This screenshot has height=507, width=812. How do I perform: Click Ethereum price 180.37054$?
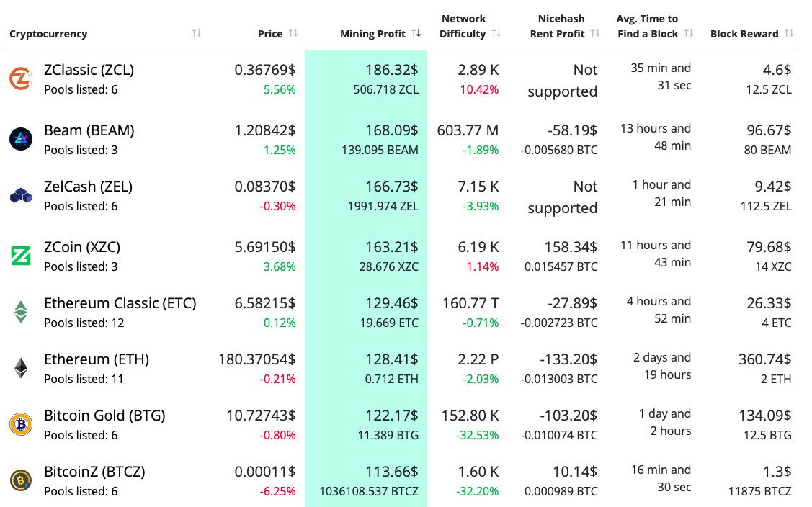(x=256, y=359)
